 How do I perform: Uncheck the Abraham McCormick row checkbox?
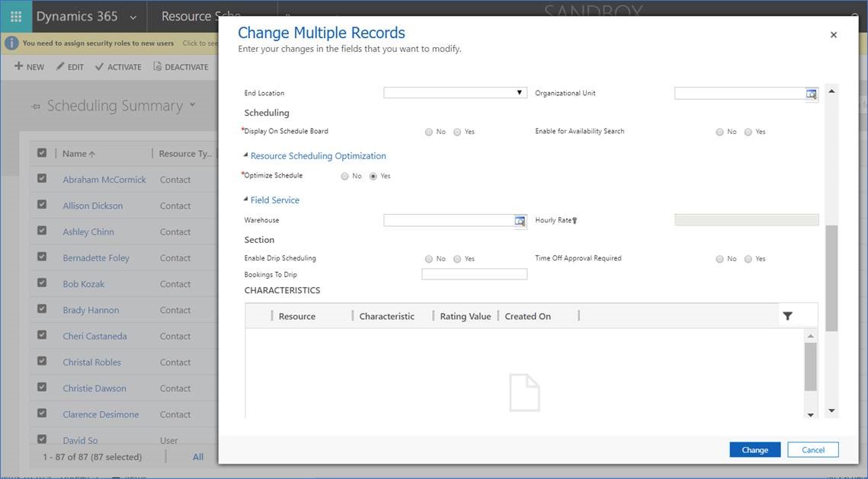click(x=43, y=179)
